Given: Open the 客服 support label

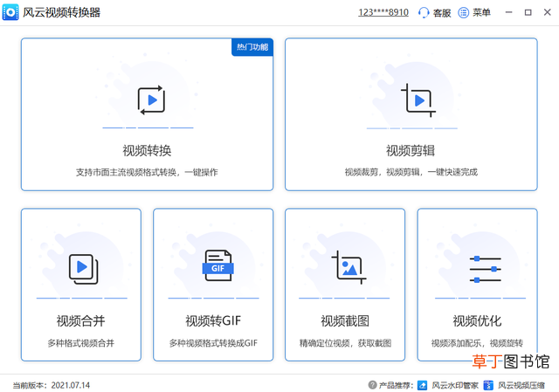Looking at the screenshot, I should pyautogui.click(x=442, y=13).
